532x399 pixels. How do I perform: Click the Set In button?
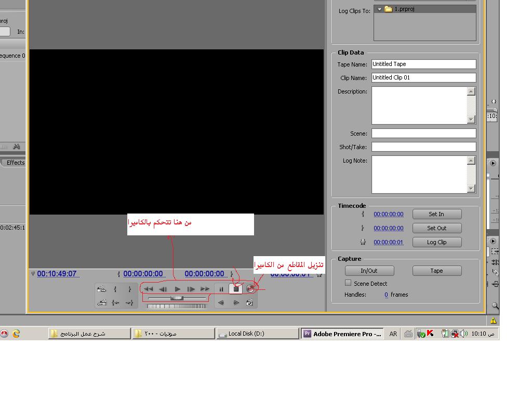(436, 214)
